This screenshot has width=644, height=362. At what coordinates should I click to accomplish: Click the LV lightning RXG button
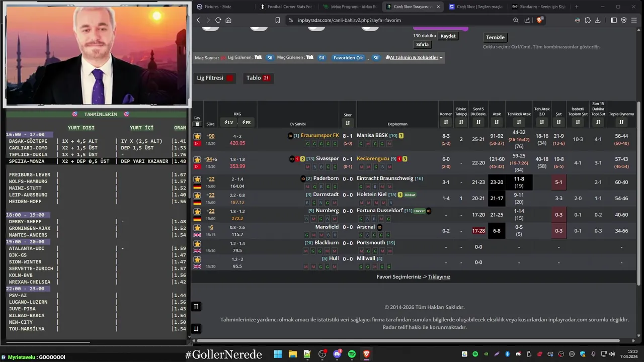[x=229, y=122]
